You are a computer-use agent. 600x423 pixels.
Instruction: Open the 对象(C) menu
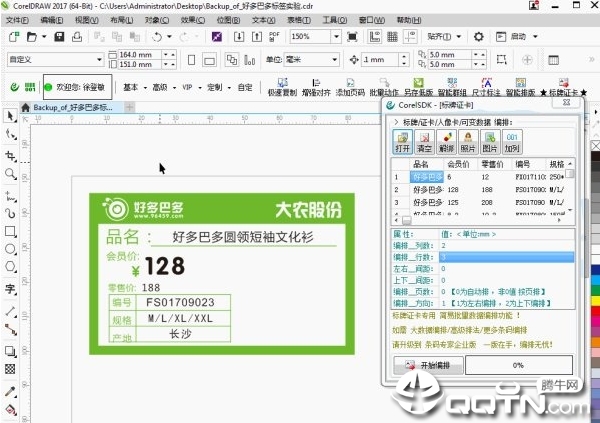[157, 20]
